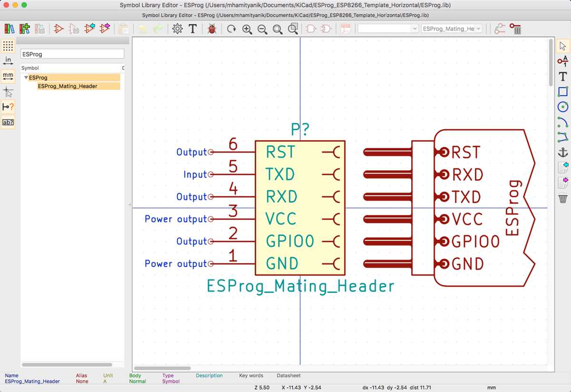The width and height of the screenshot is (571, 392).
Task: Open symbol properties gear icon
Action: pyautogui.click(x=177, y=29)
